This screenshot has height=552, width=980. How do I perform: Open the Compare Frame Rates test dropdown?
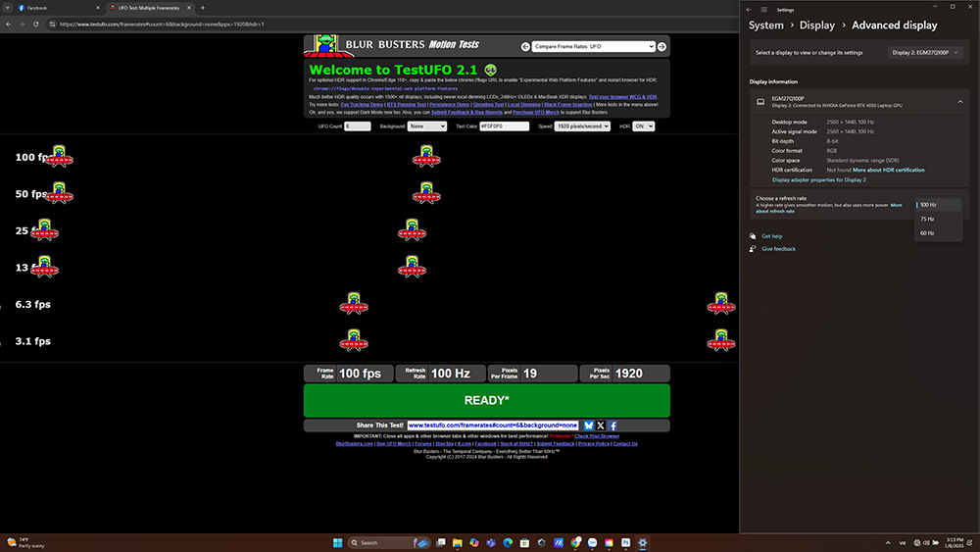(x=593, y=46)
